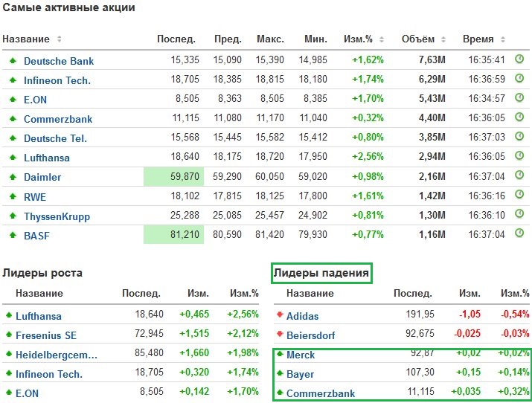Click the clock icon in table header
This screenshot has height=403, width=532.
519,39
